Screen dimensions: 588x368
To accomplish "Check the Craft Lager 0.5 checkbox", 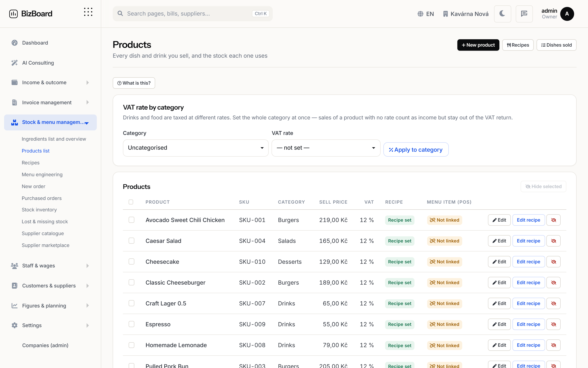I will coord(131,303).
